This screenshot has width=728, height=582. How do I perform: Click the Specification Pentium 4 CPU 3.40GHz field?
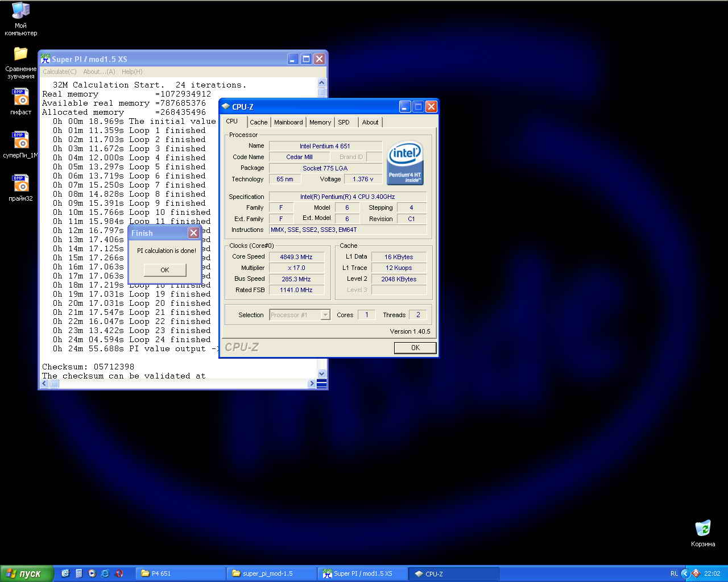[348, 197]
